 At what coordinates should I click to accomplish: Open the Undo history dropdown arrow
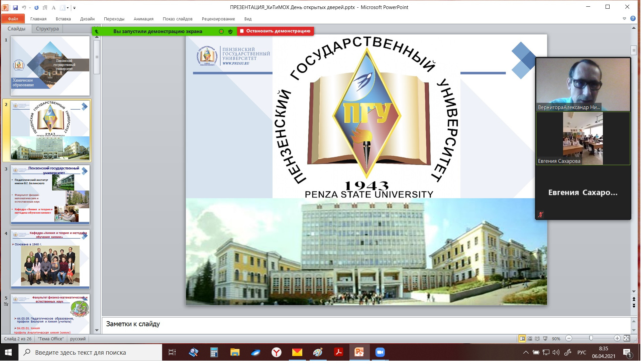coord(30,8)
